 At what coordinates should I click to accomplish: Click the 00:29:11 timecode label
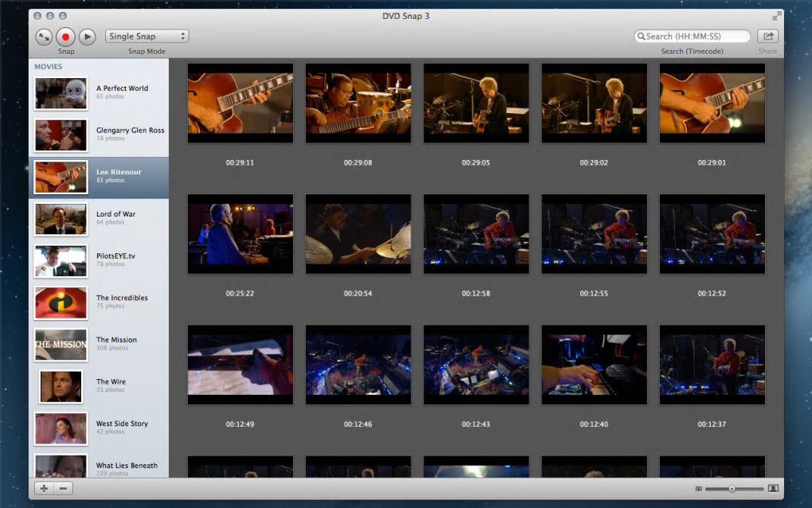tap(240, 162)
